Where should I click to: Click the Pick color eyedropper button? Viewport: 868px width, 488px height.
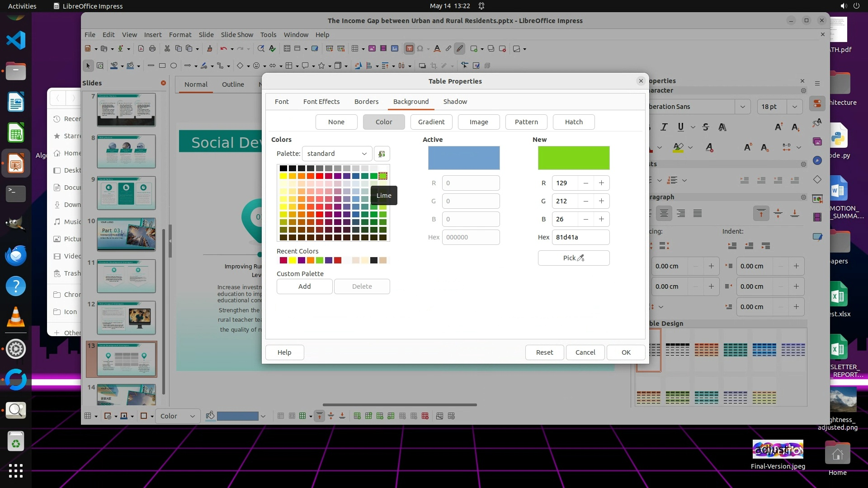click(573, 258)
